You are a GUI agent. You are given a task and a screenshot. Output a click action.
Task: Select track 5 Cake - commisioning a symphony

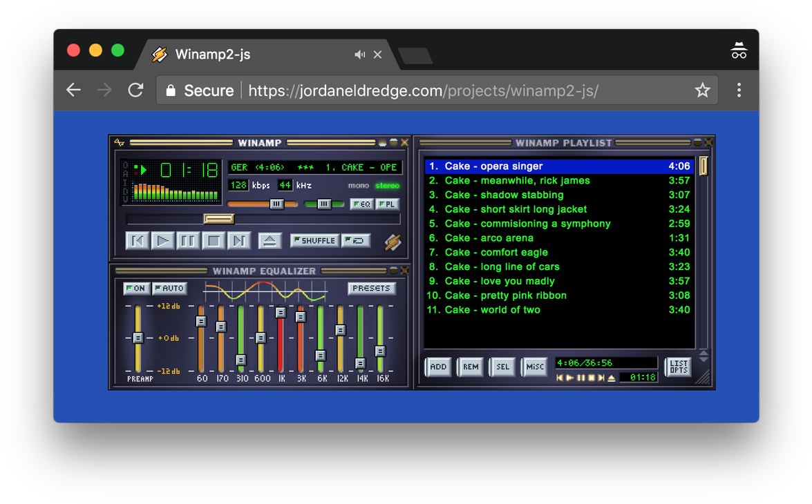coord(559,224)
